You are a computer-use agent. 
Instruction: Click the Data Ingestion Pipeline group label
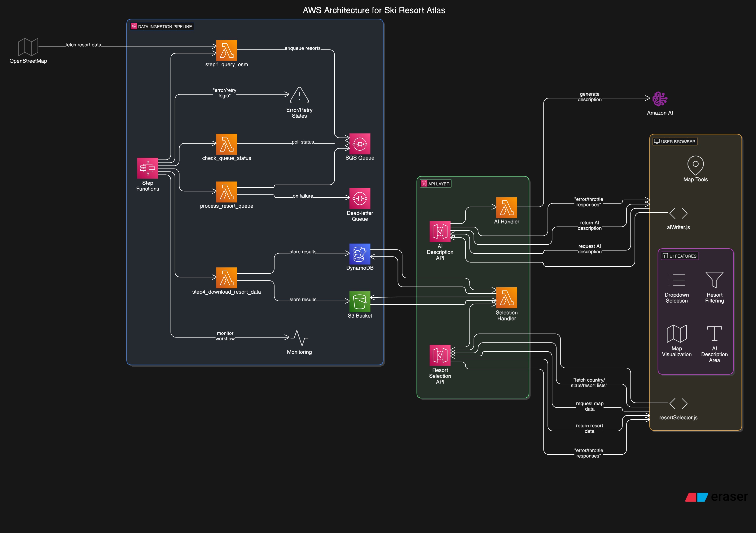pos(162,26)
